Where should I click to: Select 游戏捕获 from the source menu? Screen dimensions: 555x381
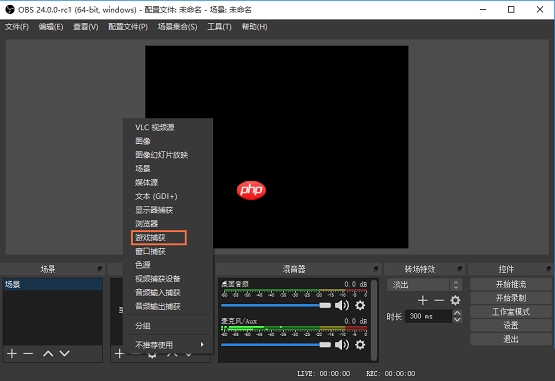159,238
